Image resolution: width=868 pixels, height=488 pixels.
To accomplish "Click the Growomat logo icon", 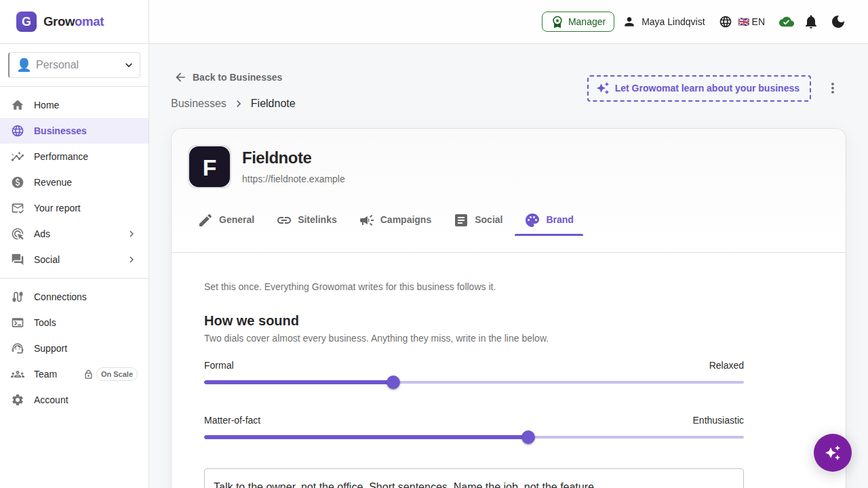I will 26,22.
